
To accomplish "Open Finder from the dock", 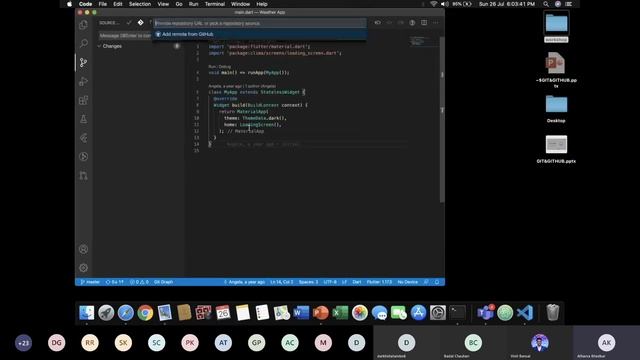I will click(87, 313).
